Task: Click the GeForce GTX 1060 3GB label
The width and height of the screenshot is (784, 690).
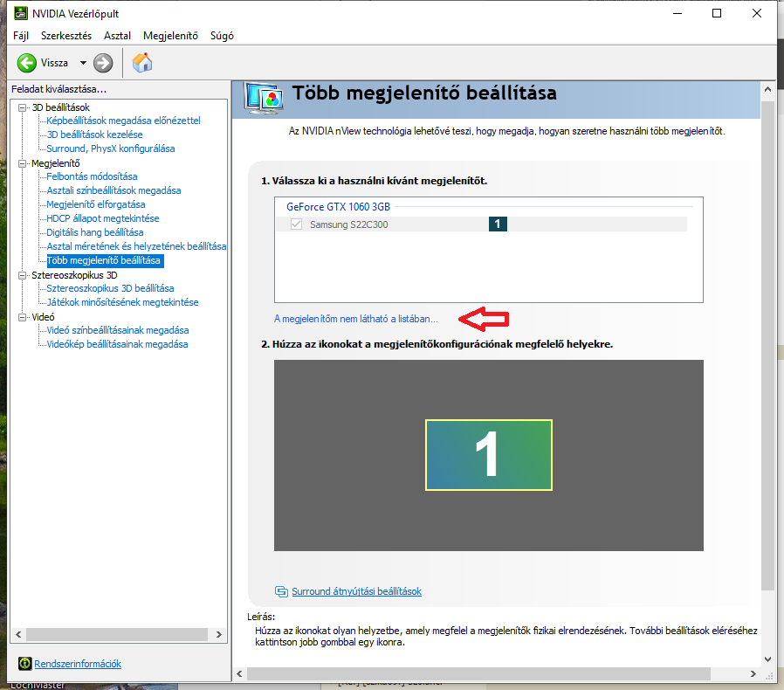Action: click(x=338, y=207)
